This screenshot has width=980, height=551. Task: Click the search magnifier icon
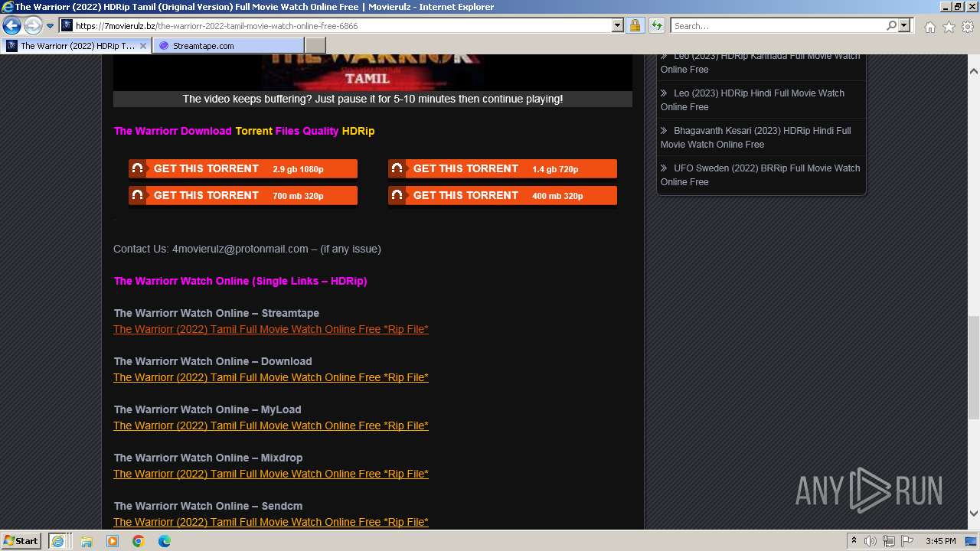[x=891, y=26]
